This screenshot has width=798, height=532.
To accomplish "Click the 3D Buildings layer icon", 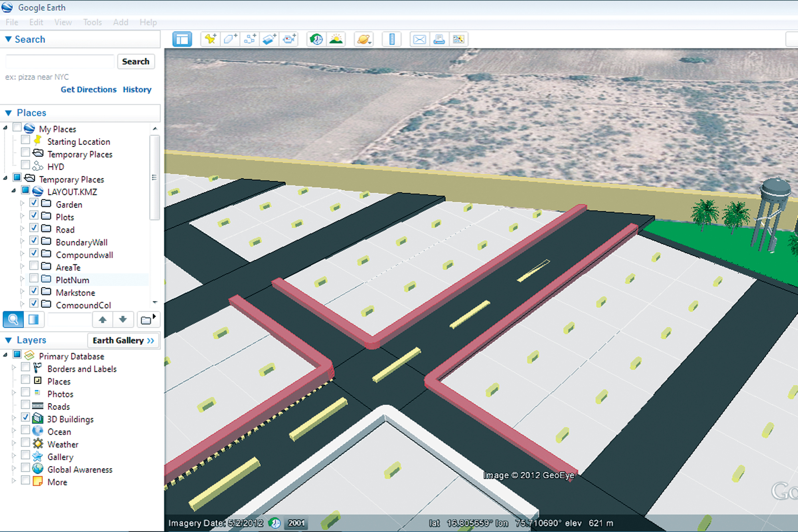I will (x=38, y=419).
